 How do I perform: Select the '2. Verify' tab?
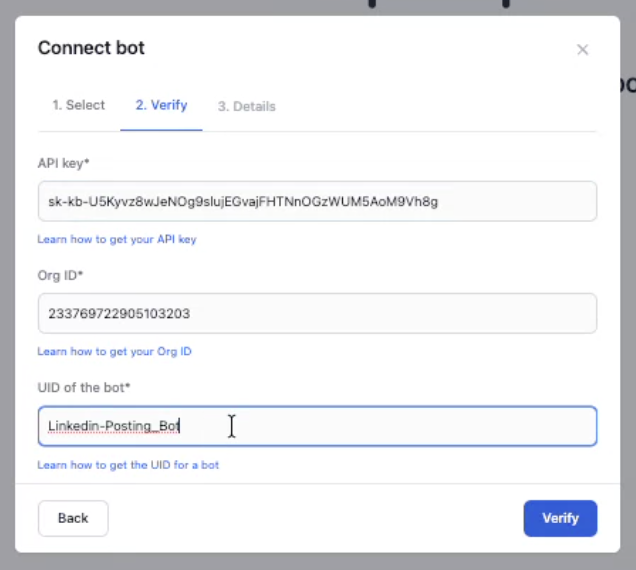coord(161,105)
